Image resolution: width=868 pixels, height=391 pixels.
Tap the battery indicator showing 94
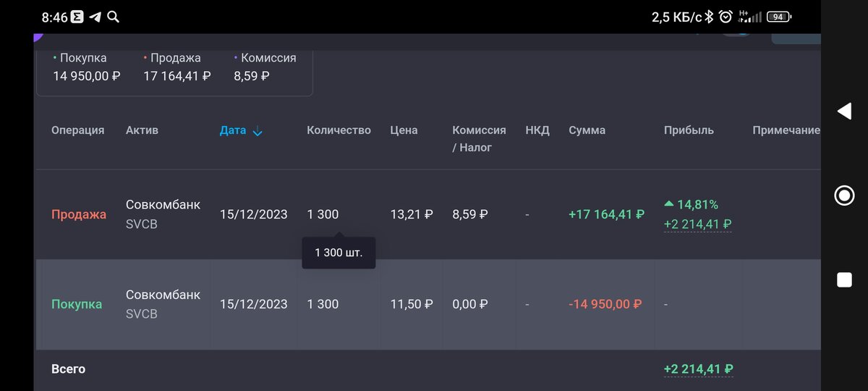tap(779, 17)
